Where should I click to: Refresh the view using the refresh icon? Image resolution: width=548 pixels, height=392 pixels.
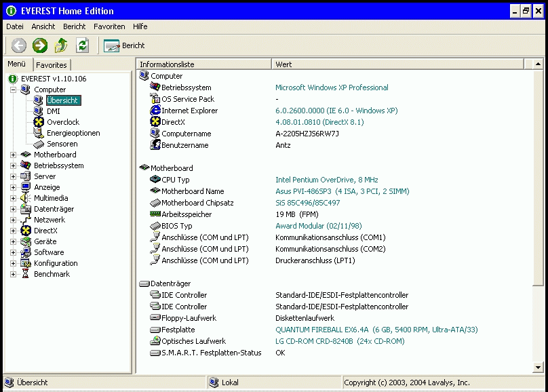[x=83, y=45]
